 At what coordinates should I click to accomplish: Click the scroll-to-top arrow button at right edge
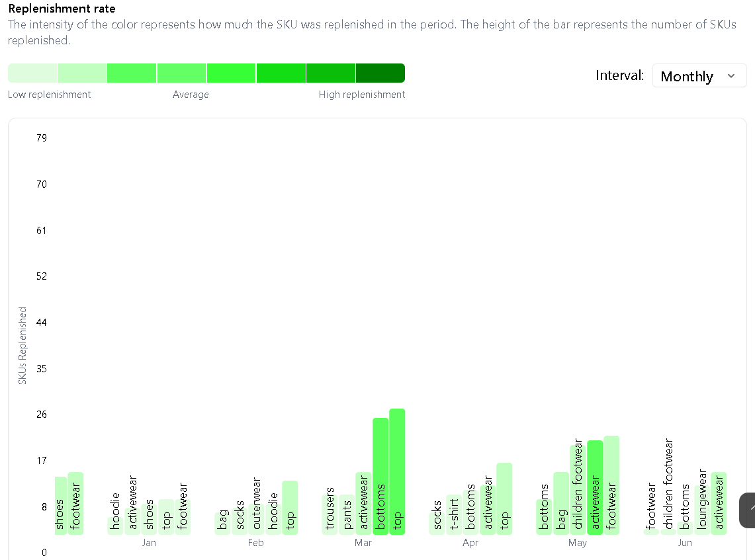(748, 510)
